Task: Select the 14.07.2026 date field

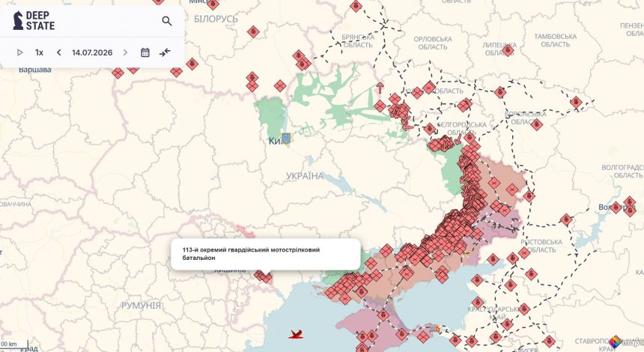Action: 92,52
